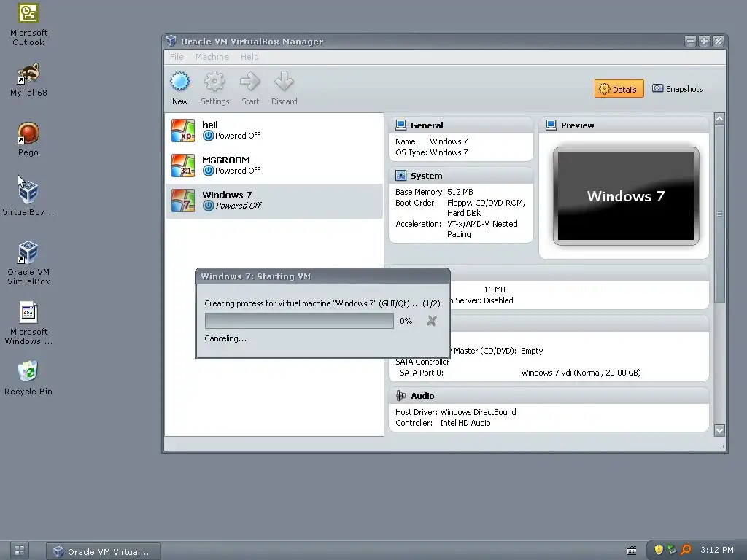The width and height of the screenshot is (747, 560).
Task: Open the Help menu
Action: pos(249,57)
